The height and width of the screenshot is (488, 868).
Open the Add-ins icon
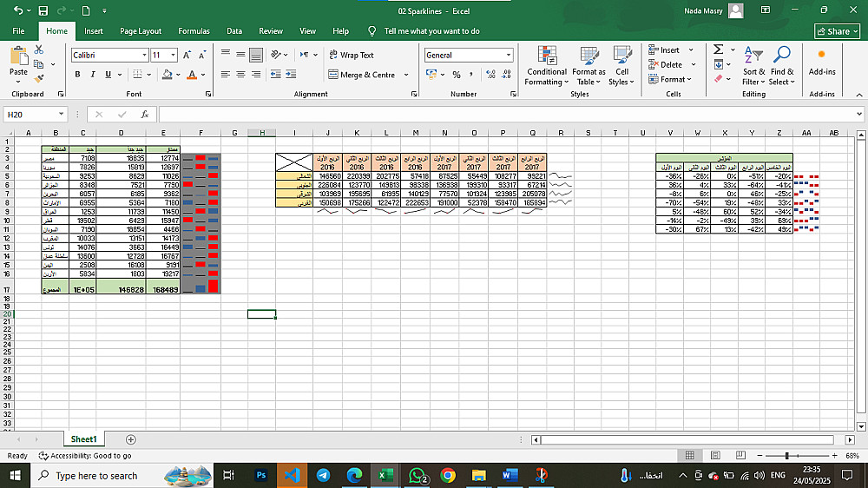click(821, 61)
